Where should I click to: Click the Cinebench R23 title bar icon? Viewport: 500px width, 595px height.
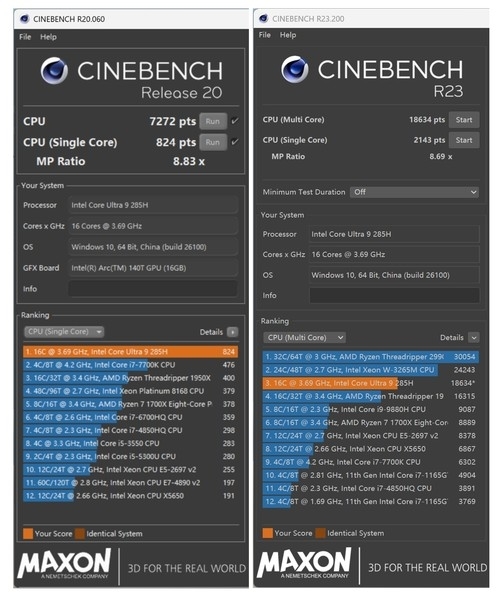(x=264, y=18)
